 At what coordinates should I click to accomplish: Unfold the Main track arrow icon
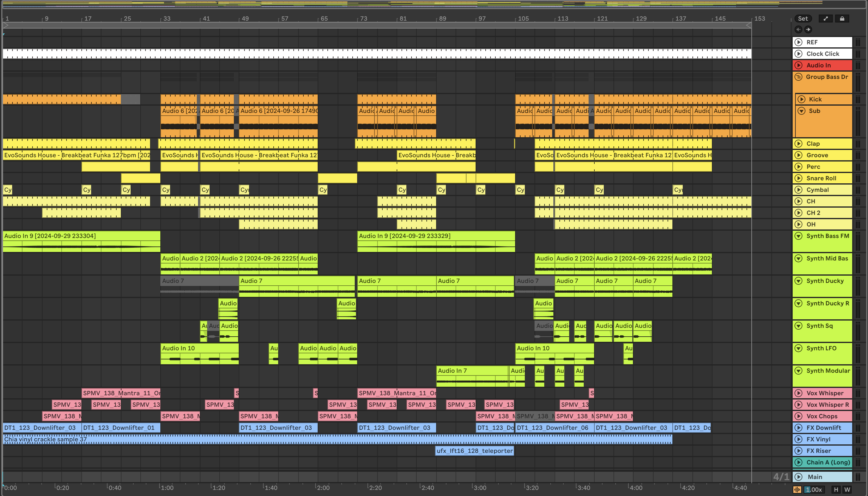click(798, 477)
